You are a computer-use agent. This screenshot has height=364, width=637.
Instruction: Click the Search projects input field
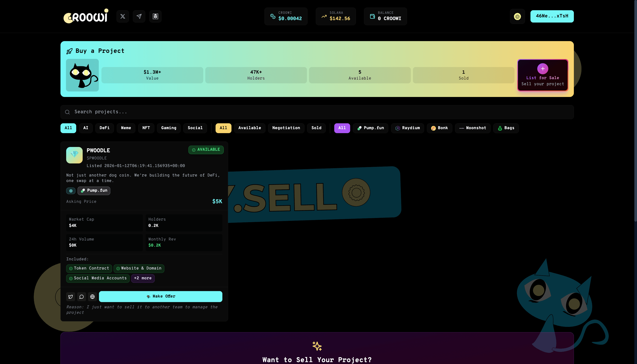[316, 112]
